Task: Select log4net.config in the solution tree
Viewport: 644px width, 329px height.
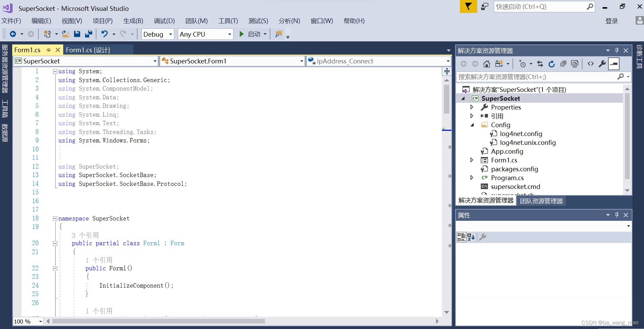Action: pyautogui.click(x=521, y=134)
